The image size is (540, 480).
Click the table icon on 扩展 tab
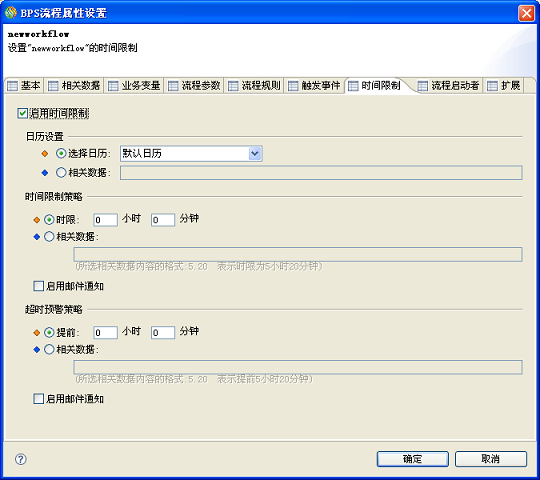[492, 86]
